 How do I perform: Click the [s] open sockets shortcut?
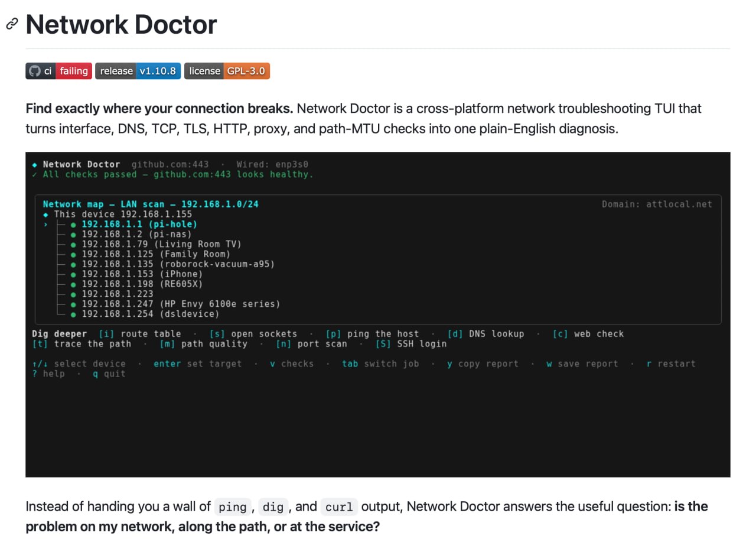253,334
